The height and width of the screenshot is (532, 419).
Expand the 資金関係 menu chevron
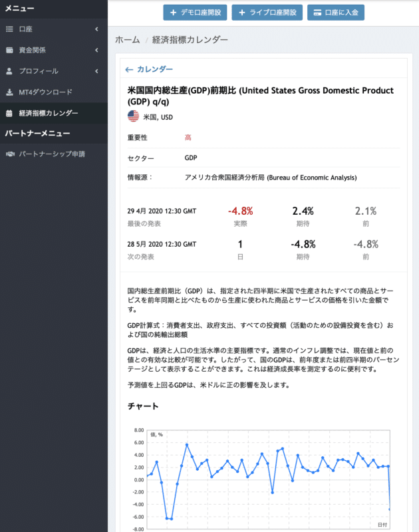(96, 51)
